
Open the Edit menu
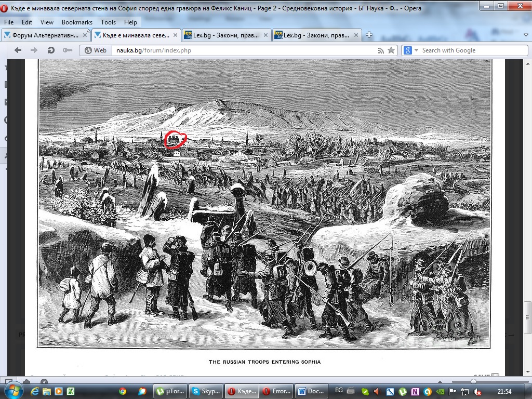click(x=27, y=22)
